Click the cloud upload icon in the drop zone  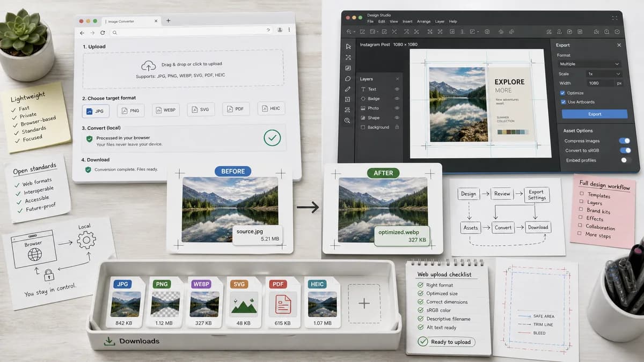click(149, 65)
